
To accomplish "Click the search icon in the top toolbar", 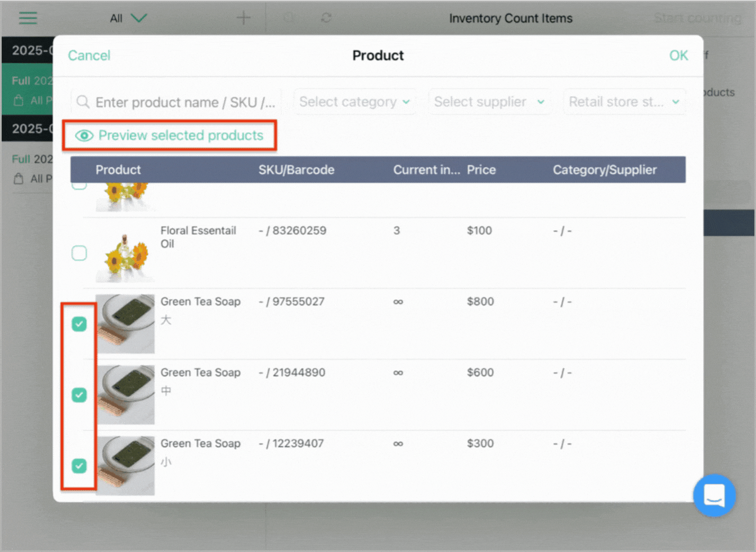I will [x=289, y=18].
